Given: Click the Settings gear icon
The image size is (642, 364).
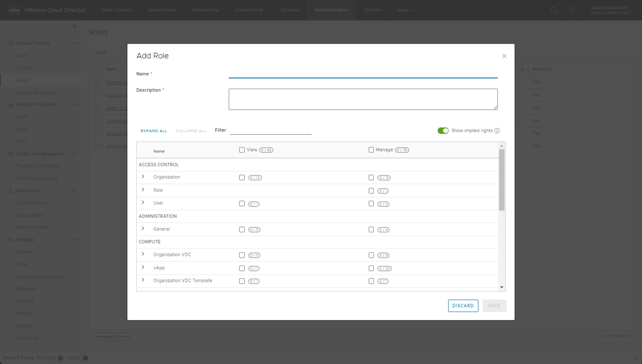Looking at the screenshot, I should (x=11, y=239).
